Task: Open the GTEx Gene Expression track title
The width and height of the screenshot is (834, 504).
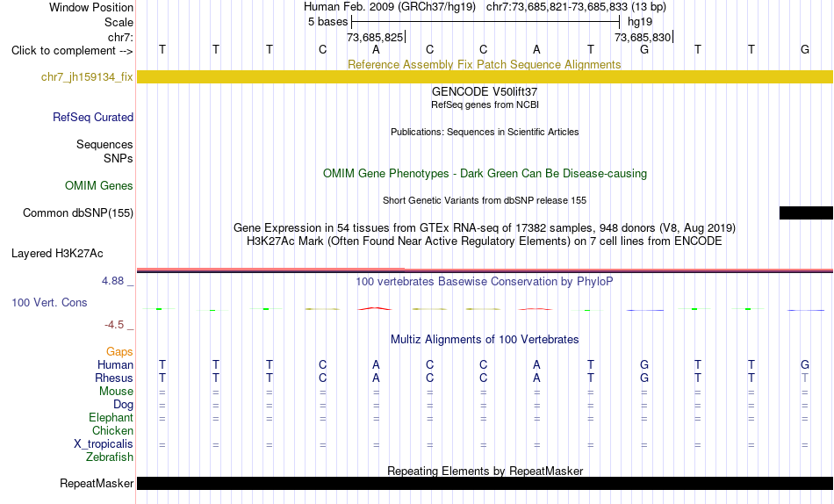Action: tap(485, 227)
